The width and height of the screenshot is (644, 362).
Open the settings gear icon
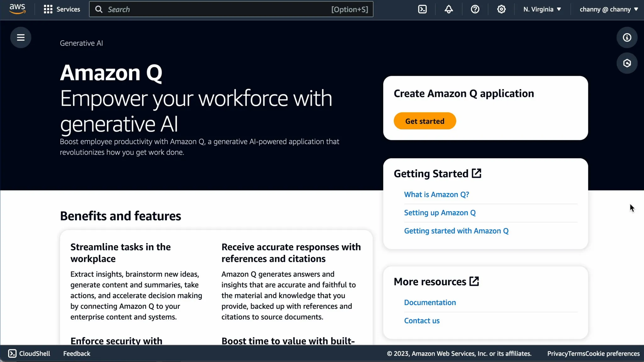point(501,9)
